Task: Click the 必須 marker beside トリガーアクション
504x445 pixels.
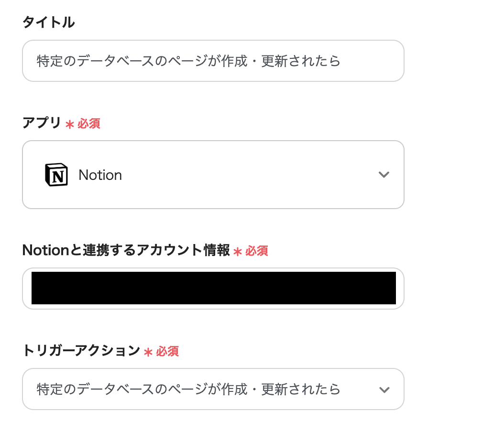Action: click(x=167, y=352)
